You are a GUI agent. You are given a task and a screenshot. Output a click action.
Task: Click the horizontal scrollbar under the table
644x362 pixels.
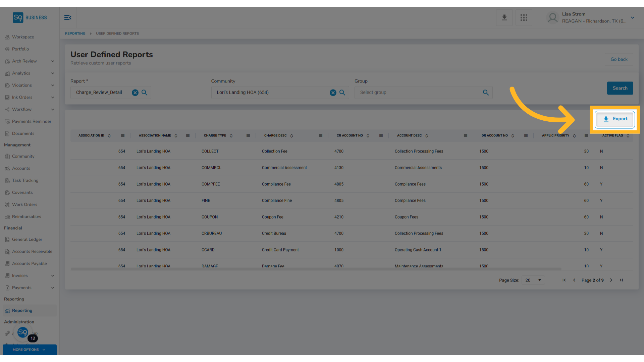click(316, 269)
